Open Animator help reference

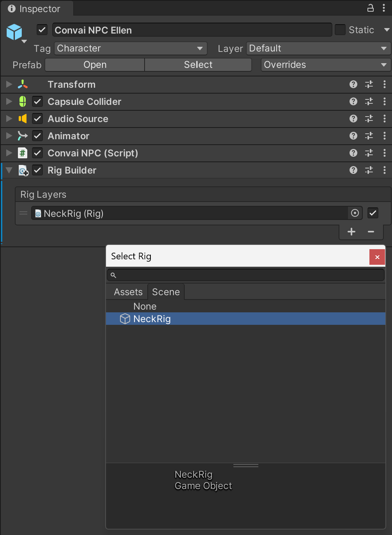(x=353, y=136)
